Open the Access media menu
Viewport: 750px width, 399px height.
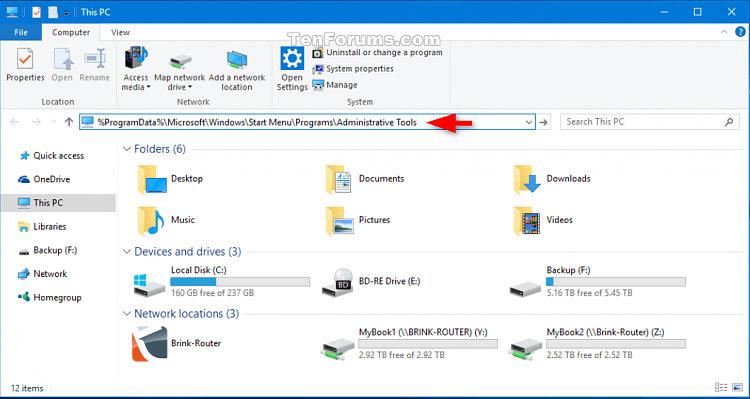pos(136,68)
